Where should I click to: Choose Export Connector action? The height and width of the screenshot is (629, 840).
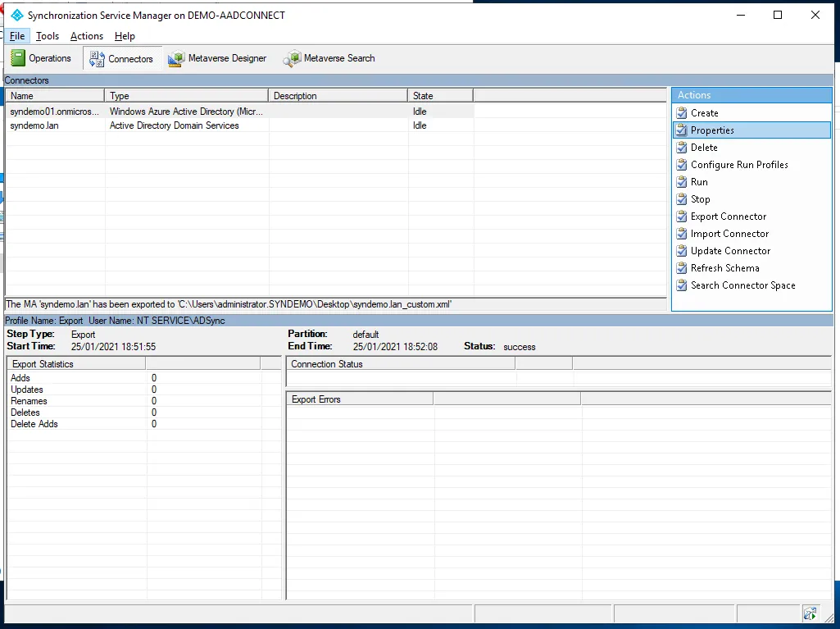(729, 217)
